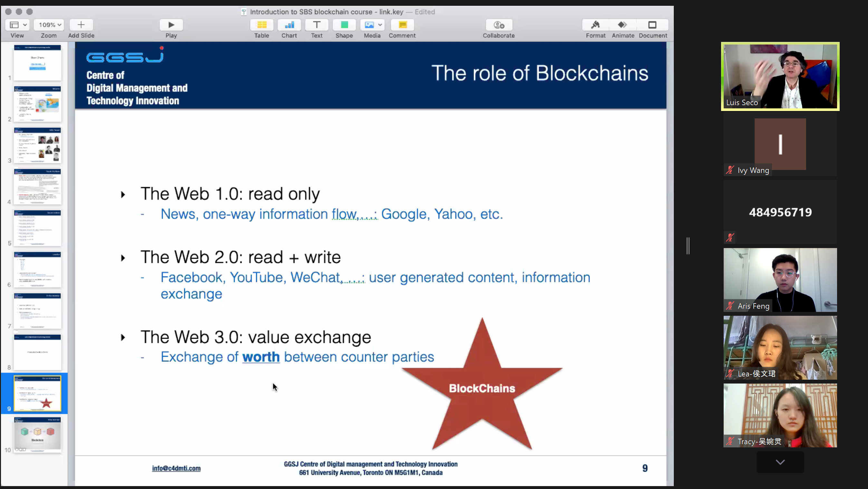The width and height of the screenshot is (868, 489).
Task: Show more participants with down chevron
Action: point(780,462)
